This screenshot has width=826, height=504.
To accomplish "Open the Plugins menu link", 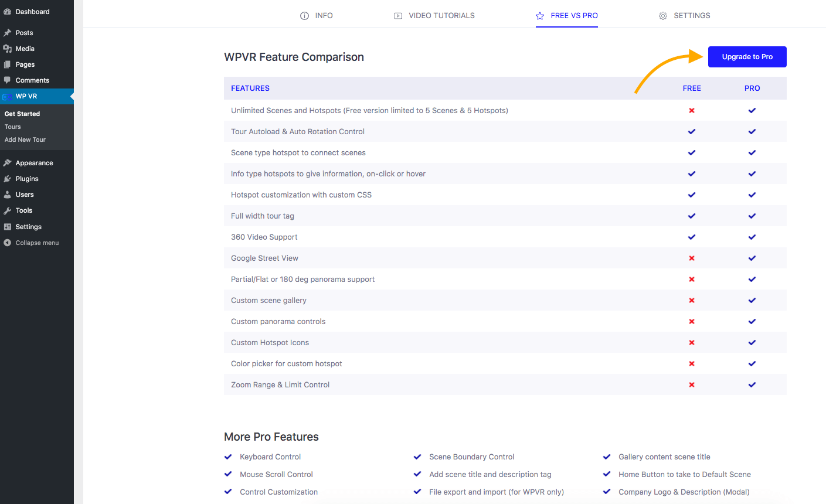I will pos(27,179).
